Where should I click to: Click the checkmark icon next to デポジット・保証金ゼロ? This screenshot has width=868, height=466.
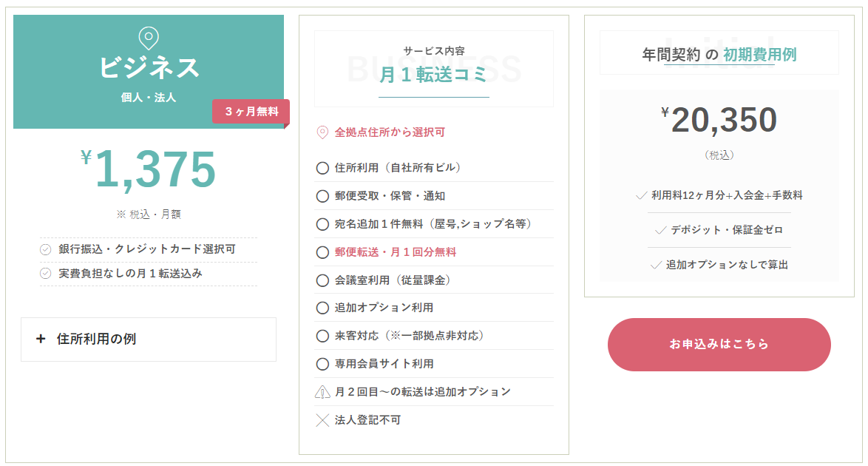tap(660, 231)
